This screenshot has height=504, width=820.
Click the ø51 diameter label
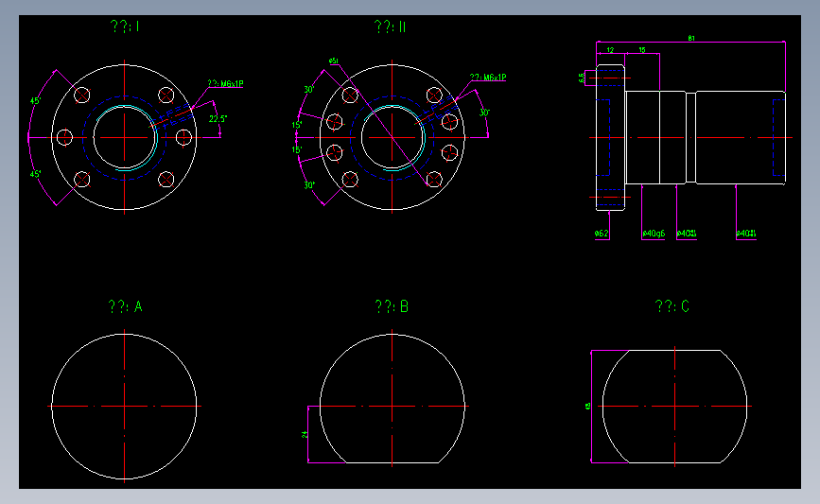click(x=334, y=61)
